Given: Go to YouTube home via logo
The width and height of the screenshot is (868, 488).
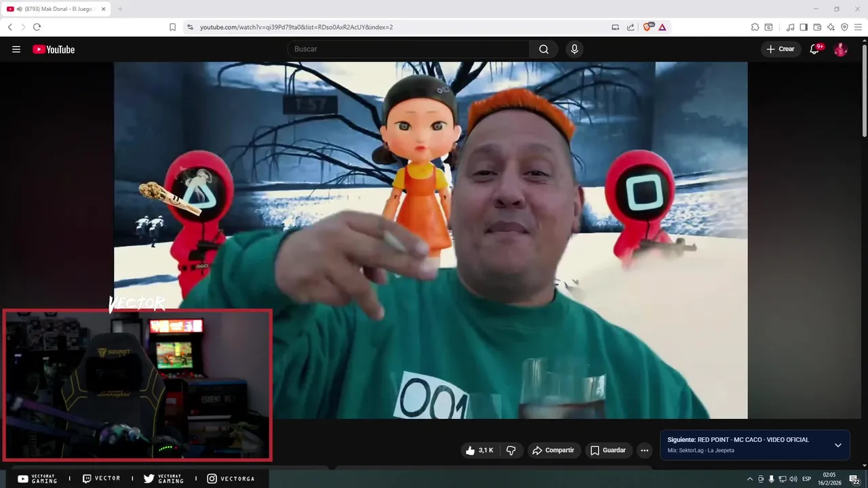Looking at the screenshot, I should tap(54, 49).
